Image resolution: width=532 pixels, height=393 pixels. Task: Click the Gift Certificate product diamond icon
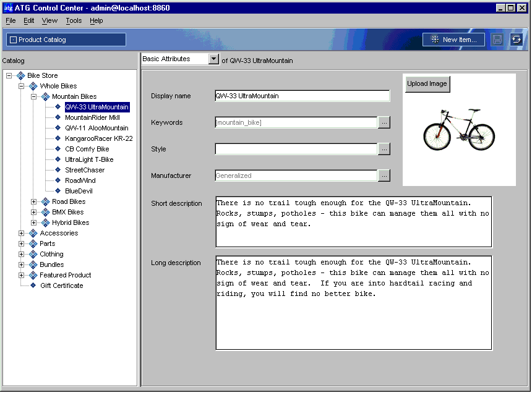33,285
